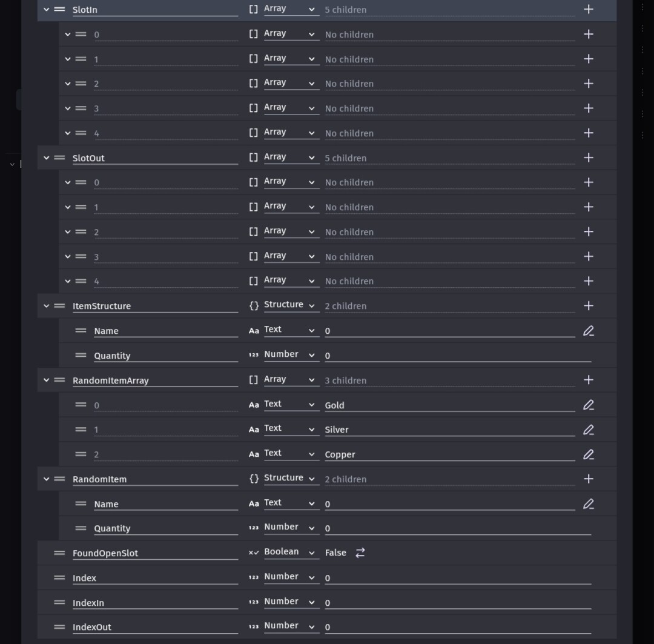Add an item to RandomItemArray
This screenshot has height=644, width=654.
coord(588,380)
